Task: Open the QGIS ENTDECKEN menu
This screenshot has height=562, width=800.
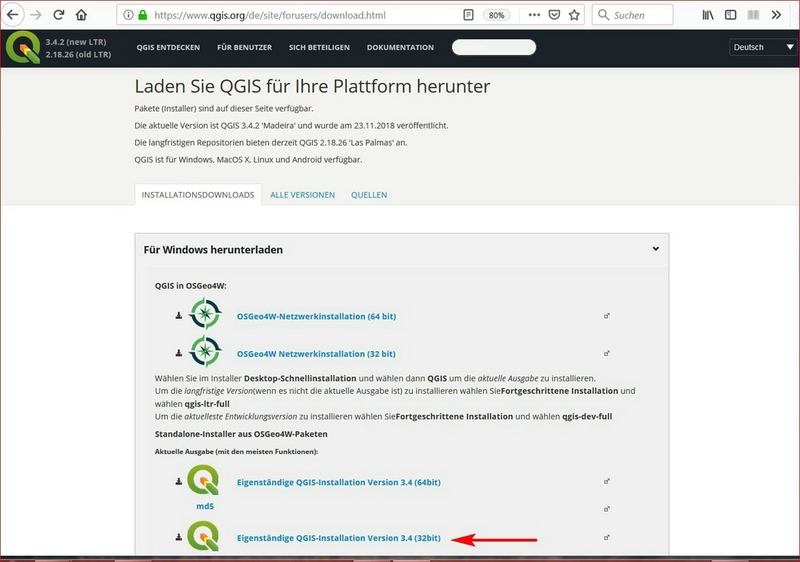Action: (168, 47)
